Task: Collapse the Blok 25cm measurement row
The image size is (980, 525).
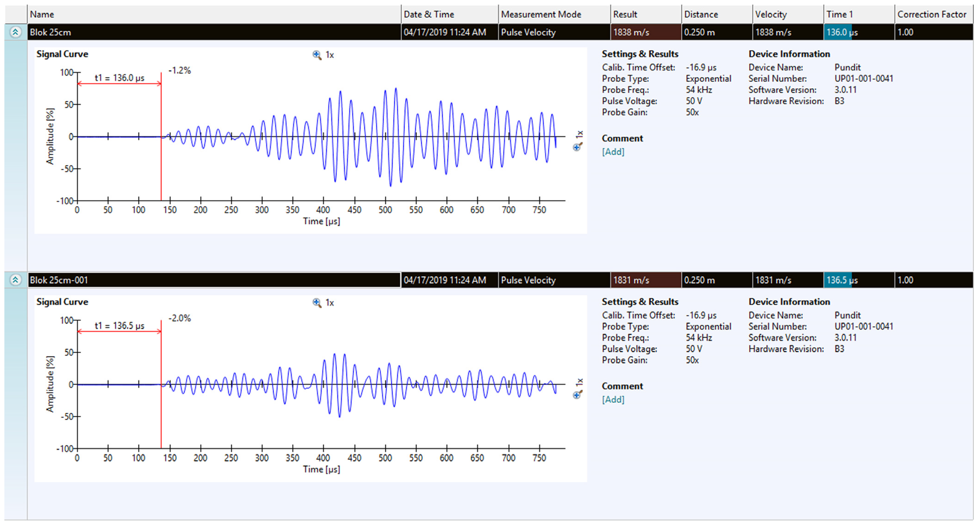Action: [x=15, y=32]
